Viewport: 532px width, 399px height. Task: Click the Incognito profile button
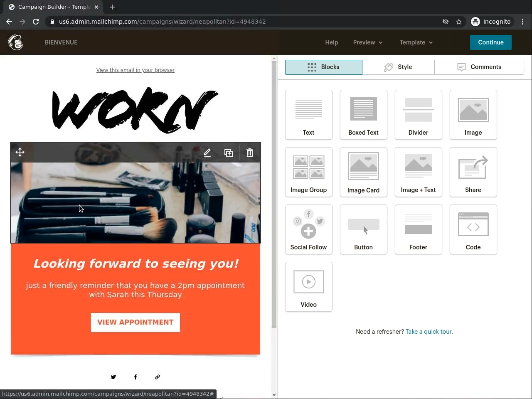(x=491, y=22)
